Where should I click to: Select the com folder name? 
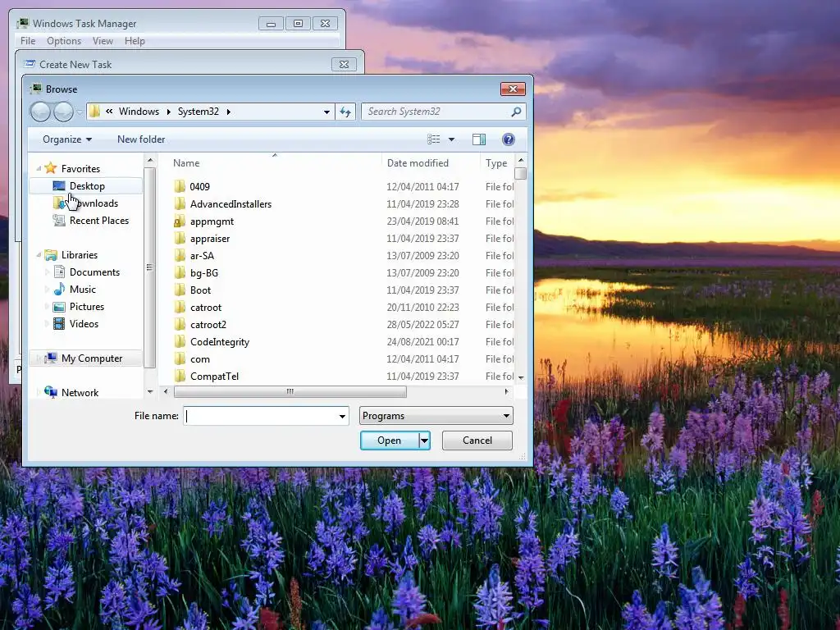(200, 359)
